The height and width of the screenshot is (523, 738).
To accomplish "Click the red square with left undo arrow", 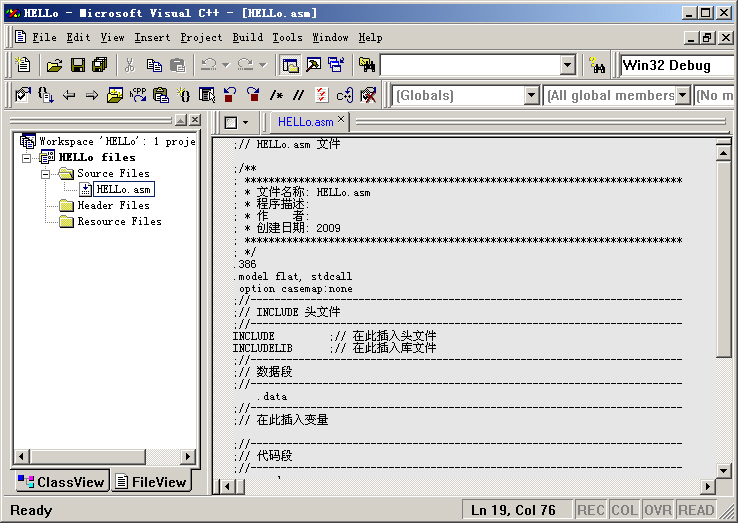I will tap(230, 95).
